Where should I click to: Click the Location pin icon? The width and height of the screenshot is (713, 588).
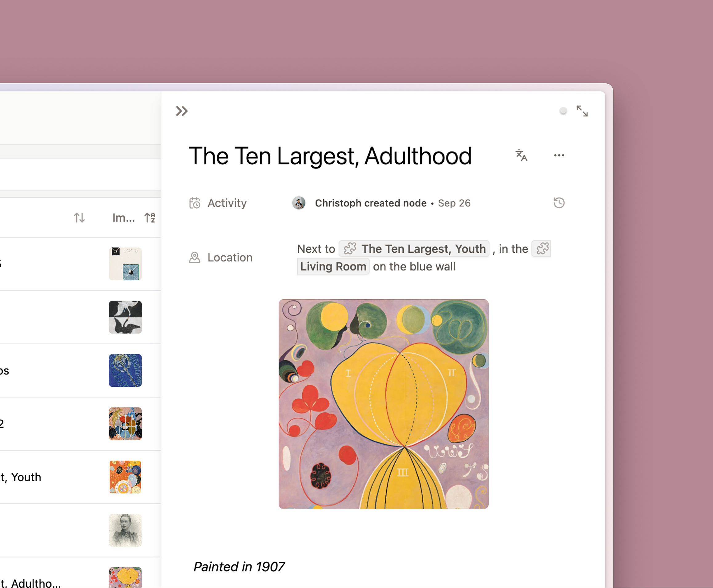pyautogui.click(x=195, y=258)
